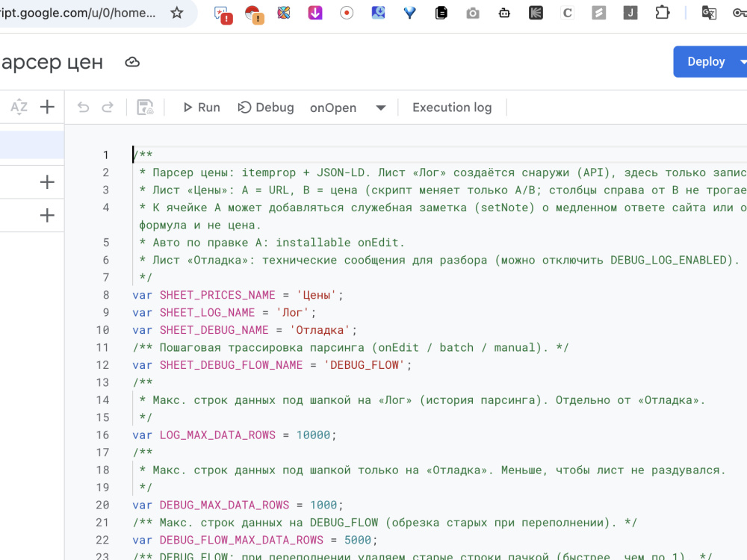
Task: Click 'setNote' in line 4 comment
Action: point(504,208)
